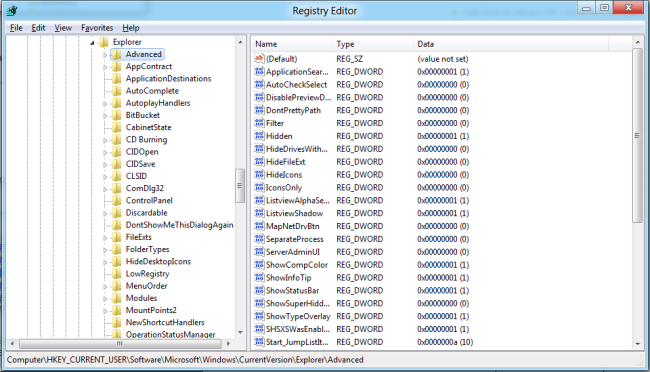
Task: Expand the FolderTypes key arrow
Action: tap(105, 250)
